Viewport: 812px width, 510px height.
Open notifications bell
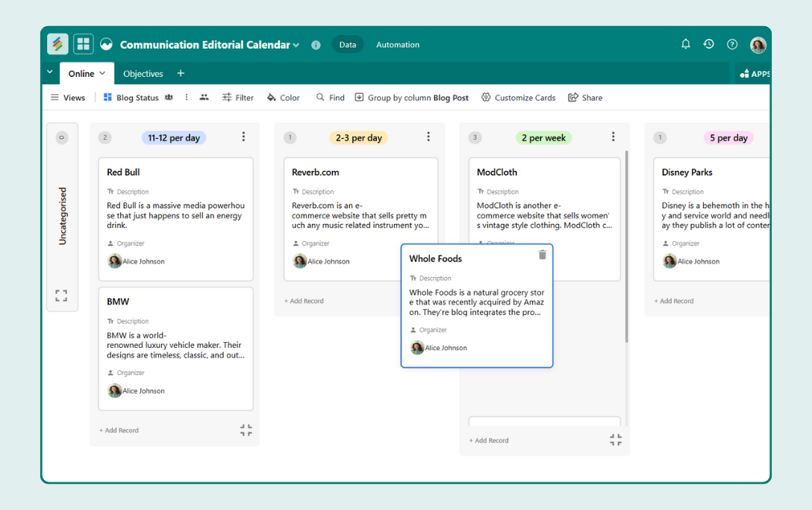click(686, 44)
